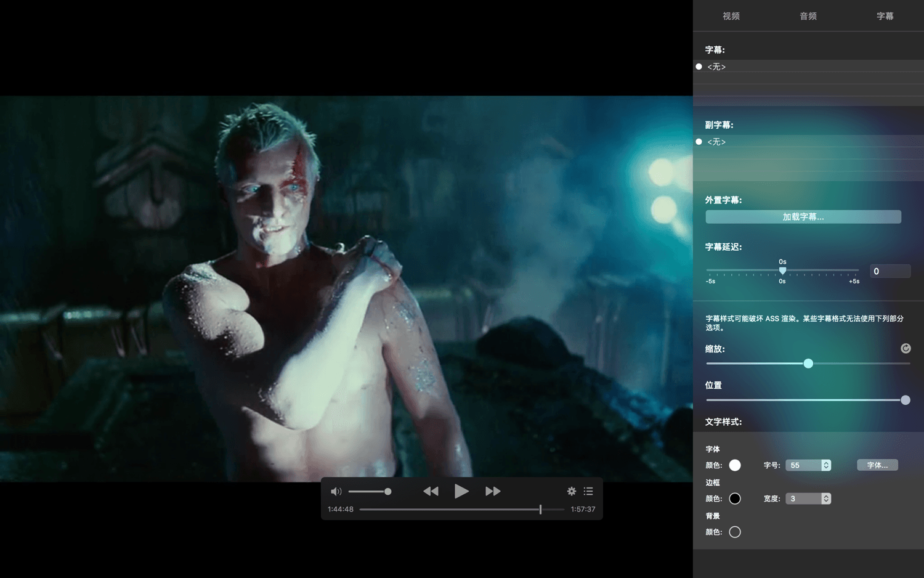Mute audio with the speaker icon
The width and height of the screenshot is (924, 578).
click(336, 492)
